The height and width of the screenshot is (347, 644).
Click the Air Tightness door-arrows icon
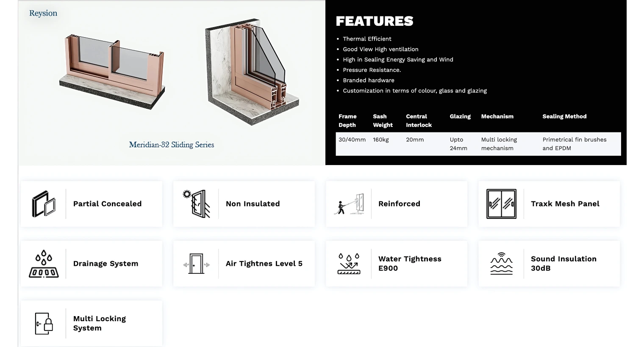click(197, 264)
